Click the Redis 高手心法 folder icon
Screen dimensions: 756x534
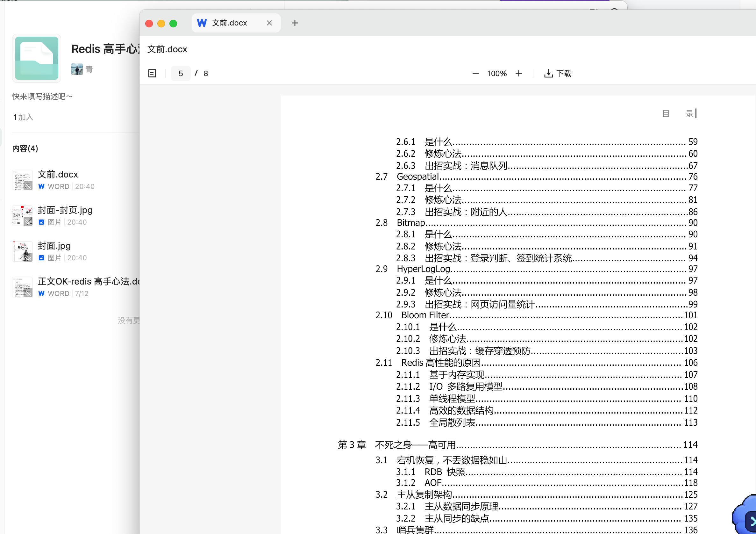pos(37,58)
